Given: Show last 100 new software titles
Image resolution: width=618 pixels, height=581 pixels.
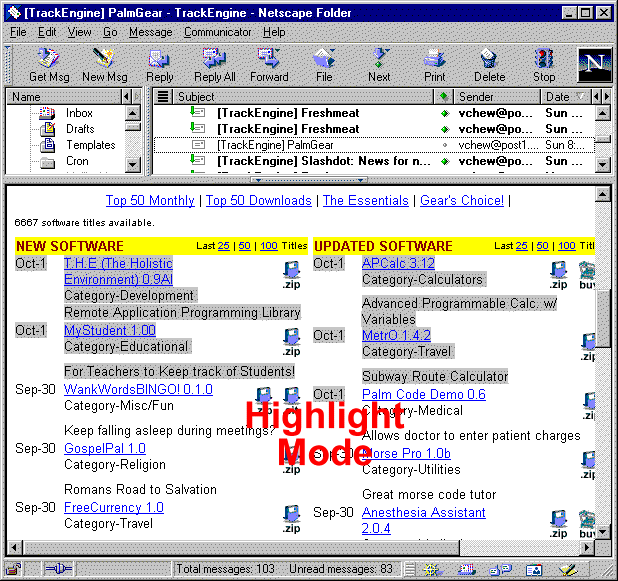Looking at the screenshot, I should pos(269,246).
